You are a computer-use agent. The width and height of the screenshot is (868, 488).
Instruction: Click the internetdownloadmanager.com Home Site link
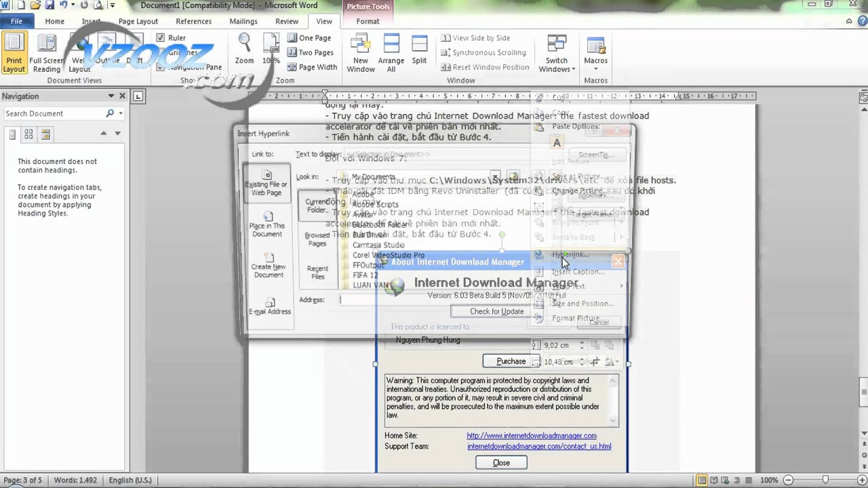pyautogui.click(x=532, y=436)
